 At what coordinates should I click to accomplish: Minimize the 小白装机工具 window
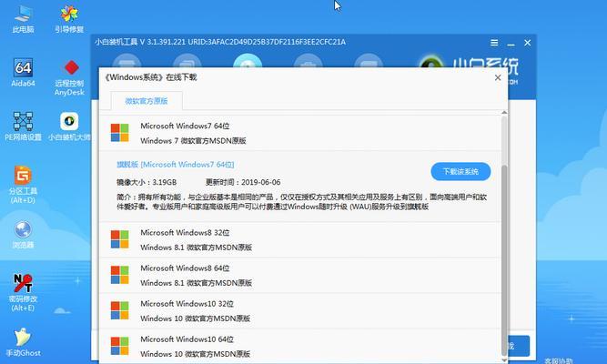(x=511, y=44)
